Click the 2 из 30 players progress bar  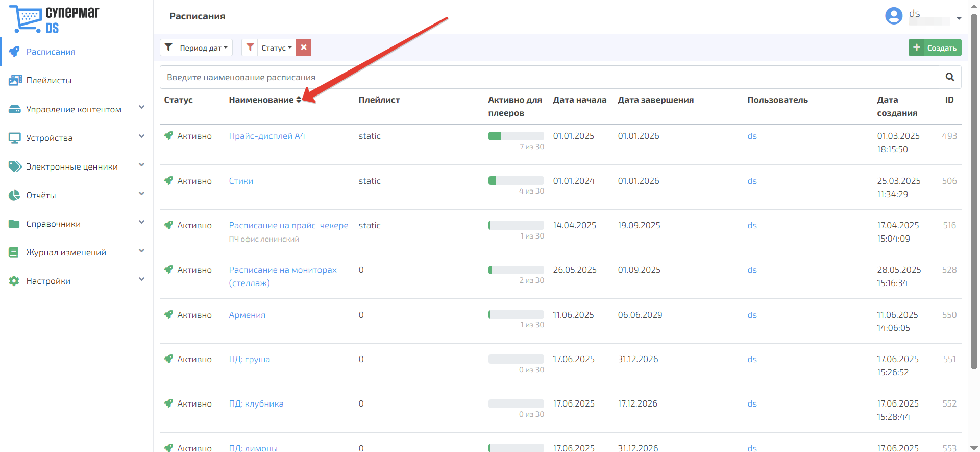[516, 270]
